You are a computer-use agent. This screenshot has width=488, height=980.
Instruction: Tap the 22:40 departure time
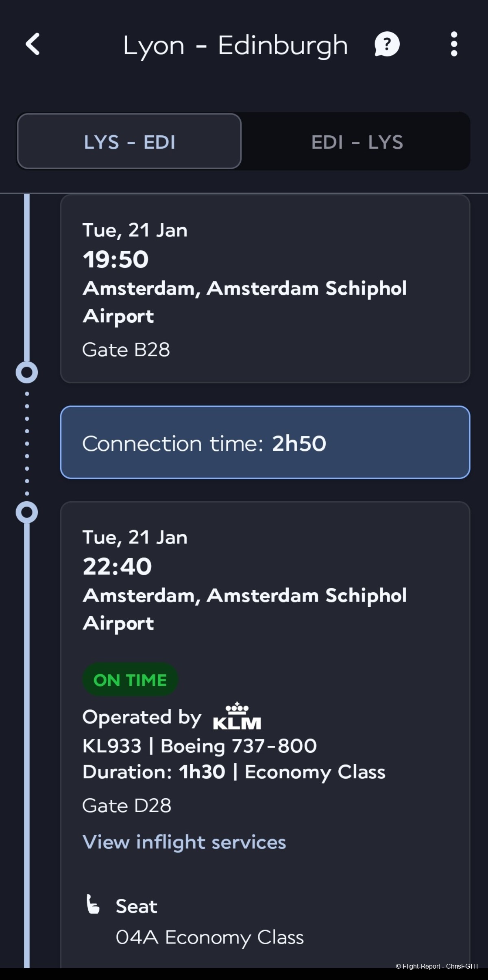(x=117, y=566)
